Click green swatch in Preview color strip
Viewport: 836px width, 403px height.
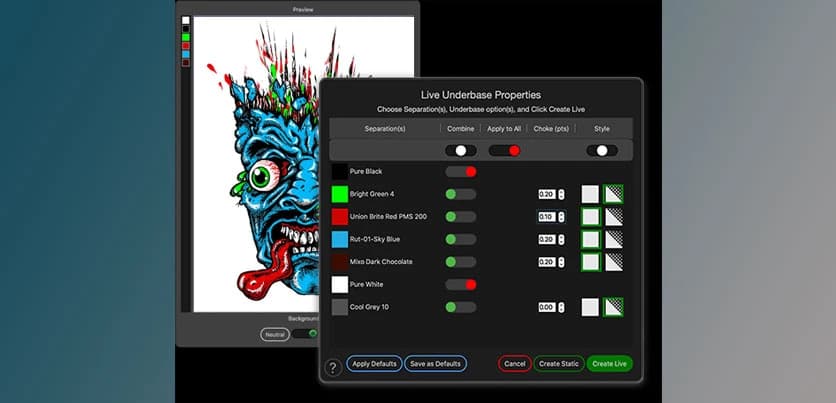pyautogui.click(x=186, y=37)
